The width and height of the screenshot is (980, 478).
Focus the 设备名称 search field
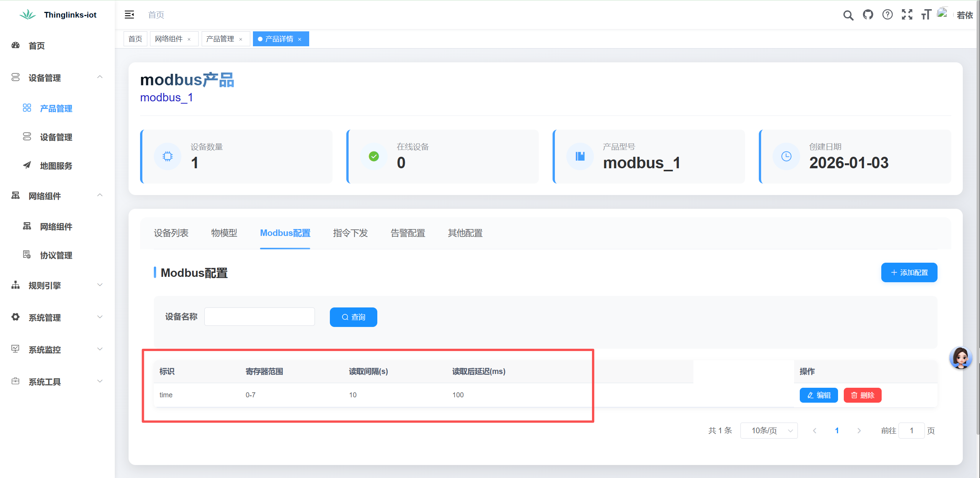pos(259,317)
